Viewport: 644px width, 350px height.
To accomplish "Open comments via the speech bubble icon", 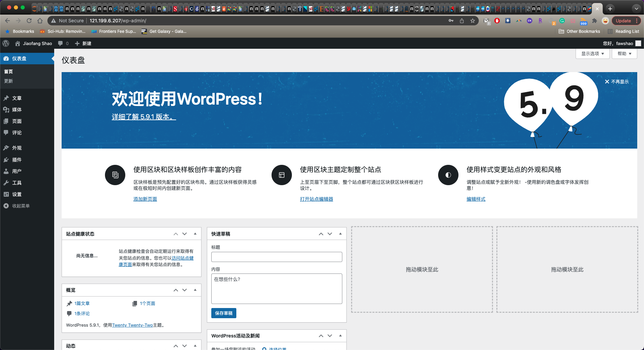I will 61,43.
